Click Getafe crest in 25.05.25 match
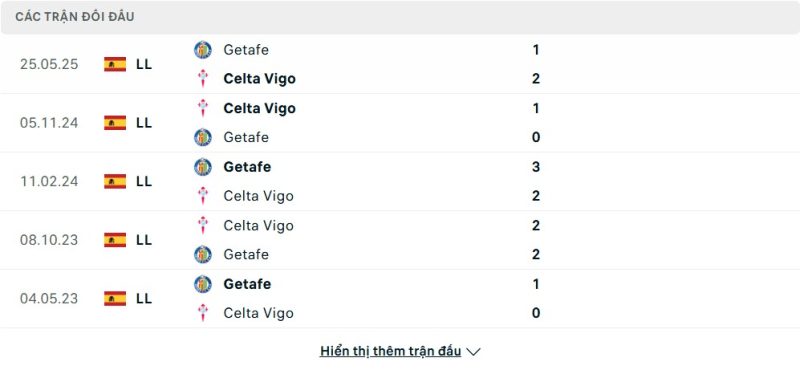This screenshot has height=374, width=800. pos(203,49)
